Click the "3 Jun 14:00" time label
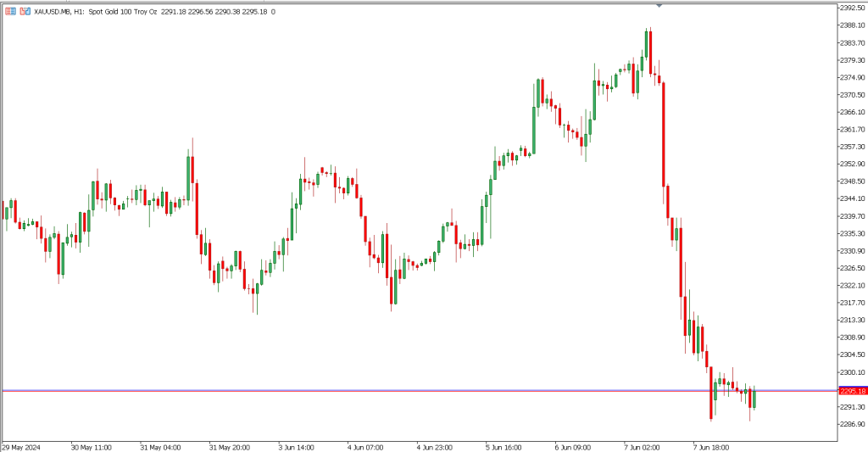The image size is (868, 452). tap(296, 447)
